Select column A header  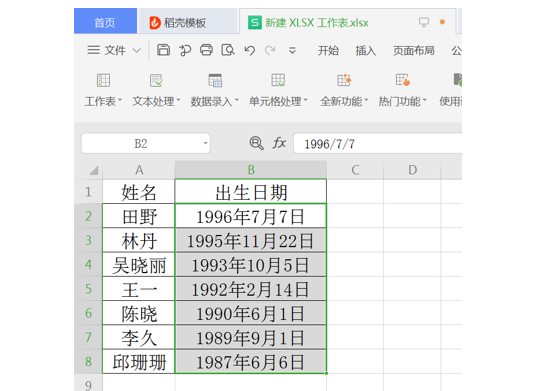click(x=139, y=170)
